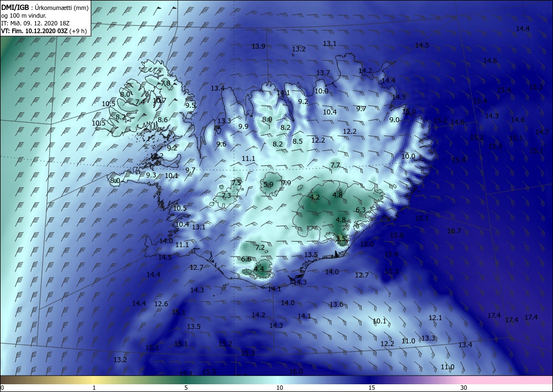Click the 15.5 map value
Screen dimensions: 553x392
(209, 372)
